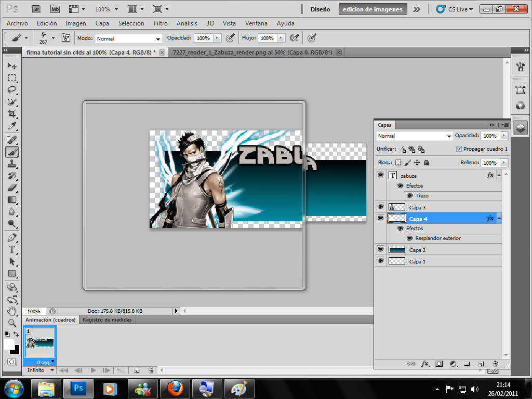Select the Zoom tool in toolbox

point(12,323)
